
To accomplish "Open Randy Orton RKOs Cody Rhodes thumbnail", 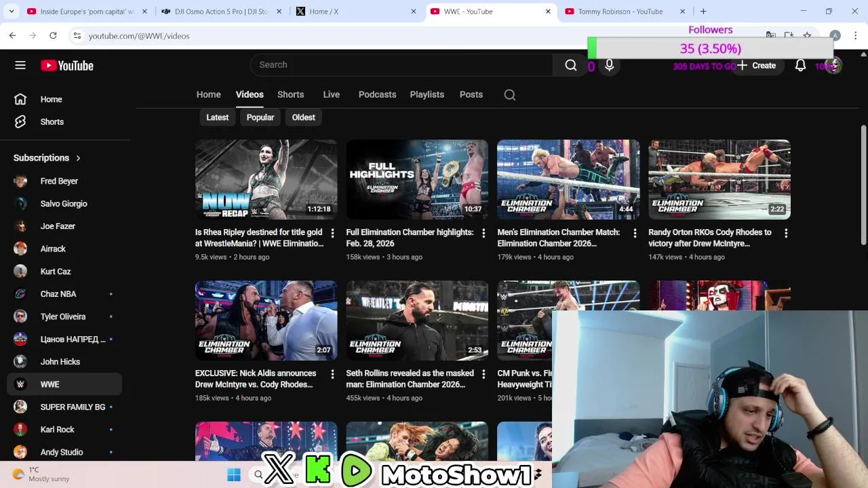I will point(719,180).
